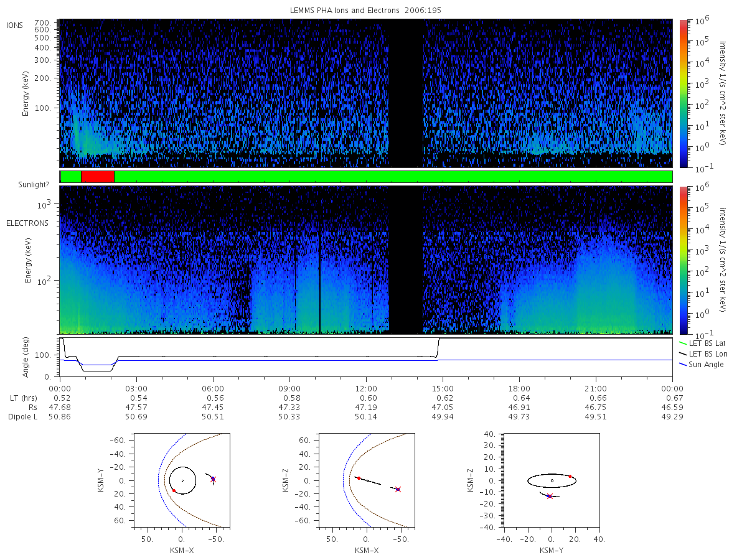Click the Dipole L value 49.94

click(x=443, y=417)
